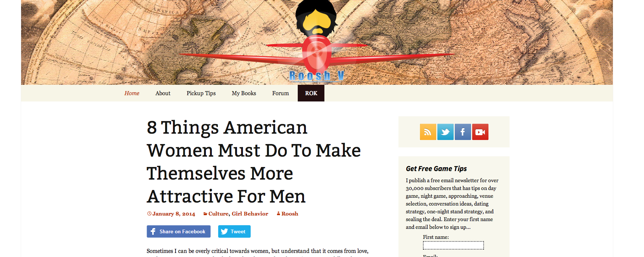This screenshot has width=644, height=257.
Task: Click the Roosh V airplane logo
Action: 317,41
